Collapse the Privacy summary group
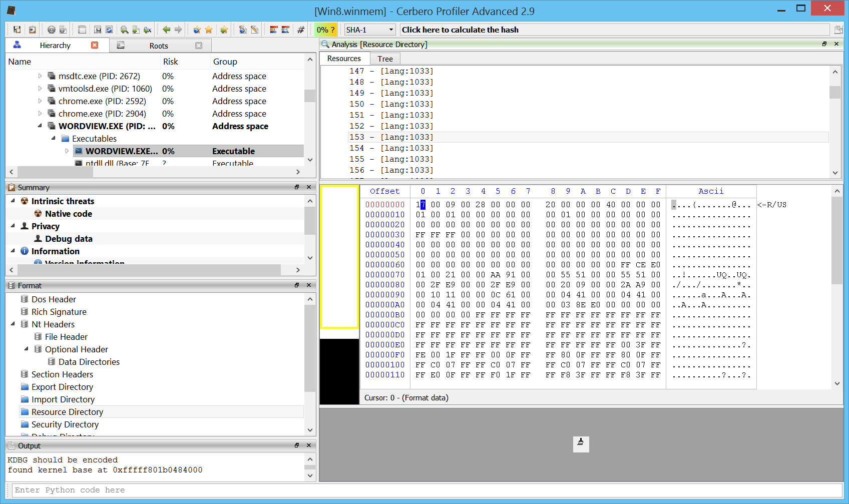This screenshot has height=504, width=849. (x=13, y=226)
